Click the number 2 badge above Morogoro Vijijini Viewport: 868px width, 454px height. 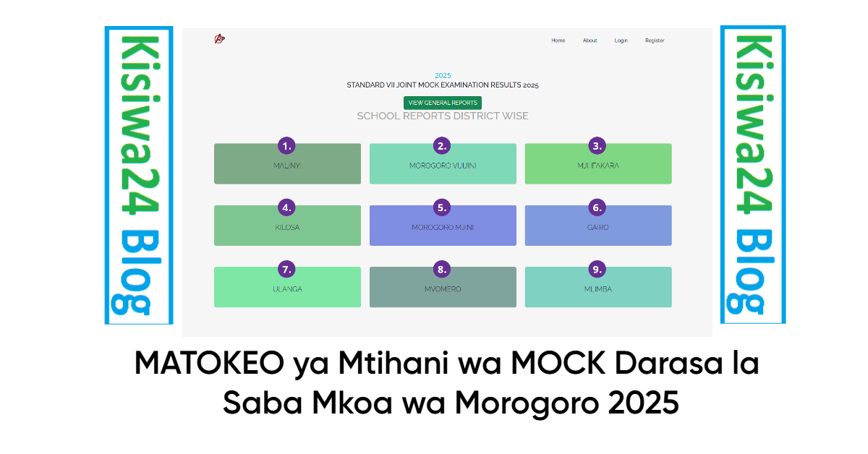pos(442,145)
